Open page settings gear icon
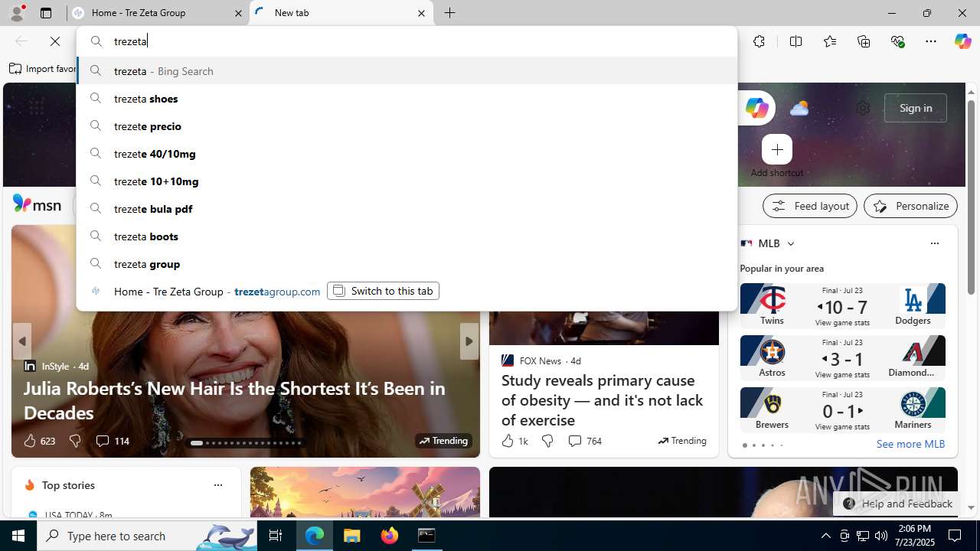 point(863,108)
